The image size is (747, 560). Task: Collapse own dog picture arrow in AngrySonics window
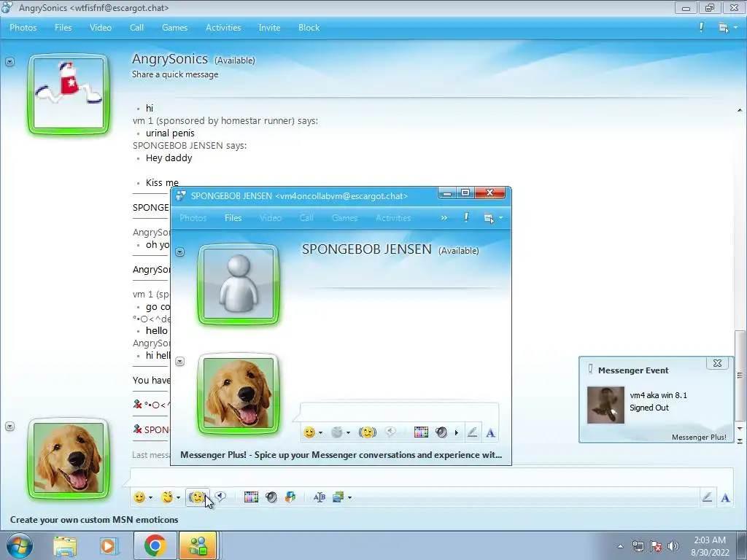tap(9, 426)
